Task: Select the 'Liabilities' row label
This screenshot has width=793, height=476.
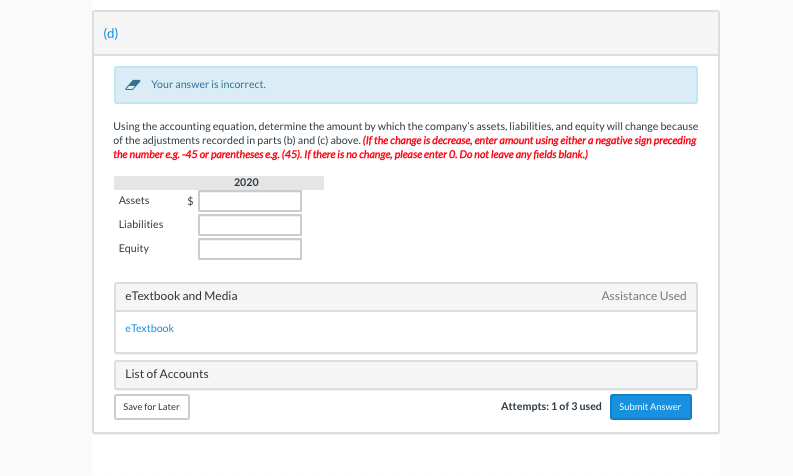Action: pyautogui.click(x=141, y=224)
